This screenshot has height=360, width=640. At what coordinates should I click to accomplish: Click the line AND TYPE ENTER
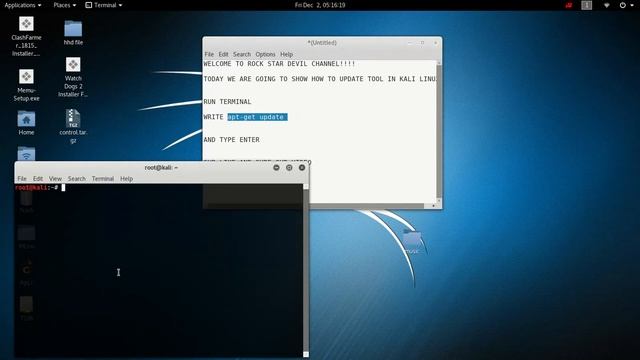pos(231,140)
